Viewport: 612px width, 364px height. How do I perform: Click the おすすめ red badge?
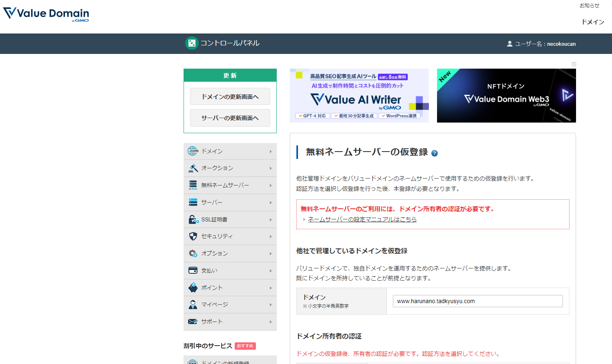coord(245,346)
